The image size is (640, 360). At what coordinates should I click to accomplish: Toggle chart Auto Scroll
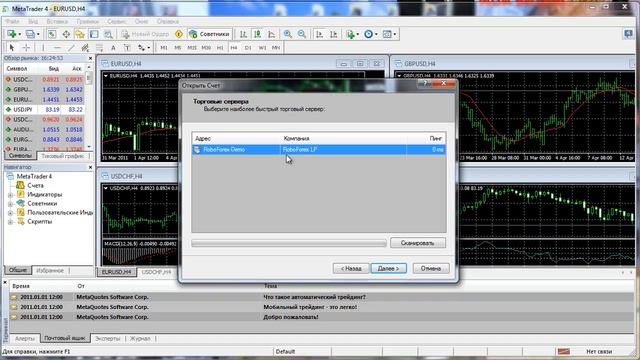point(320,34)
